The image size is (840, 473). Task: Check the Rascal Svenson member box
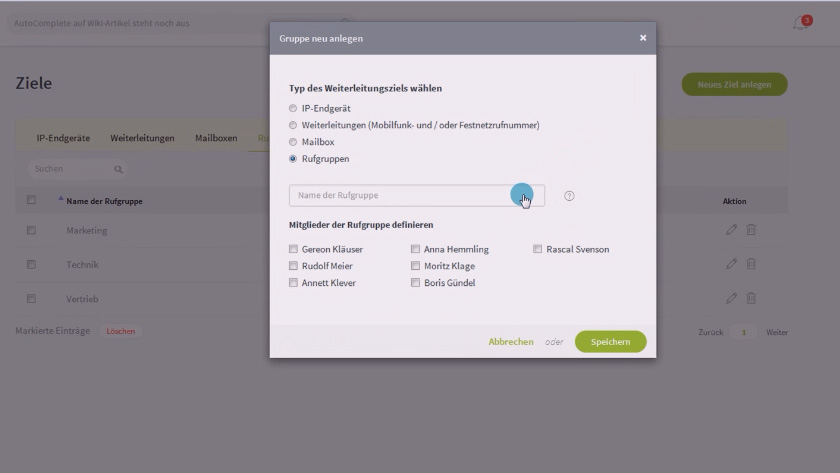coord(537,249)
